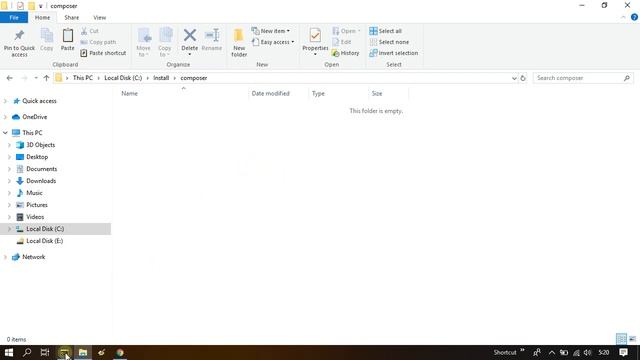640x360 pixels.
Task: Pin folder to Quick access
Action: point(19,43)
